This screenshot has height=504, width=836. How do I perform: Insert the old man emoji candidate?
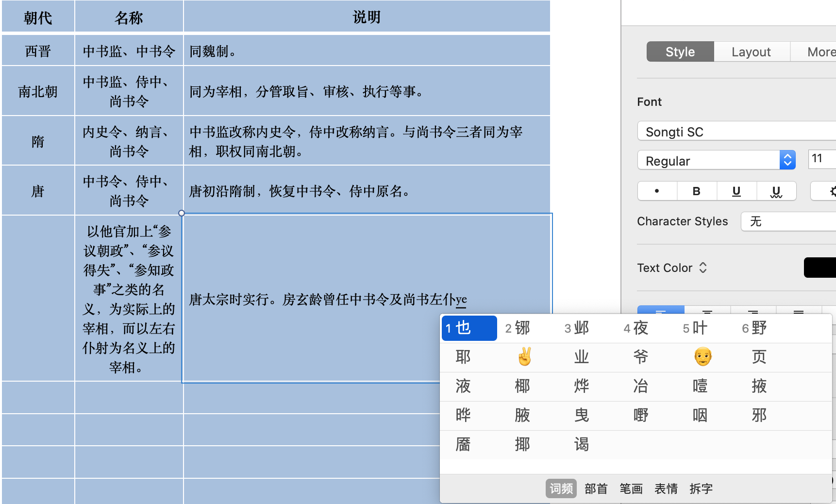[x=702, y=357]
